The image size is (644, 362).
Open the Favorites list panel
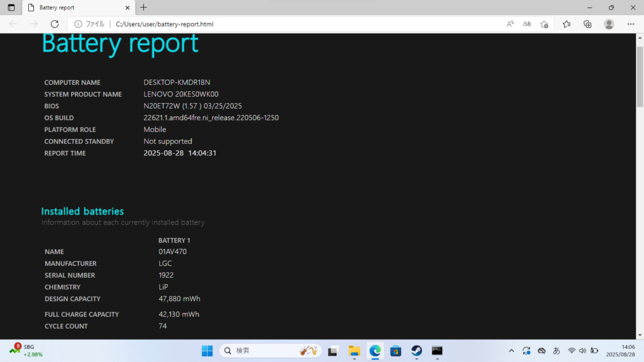tap(567, 24)
